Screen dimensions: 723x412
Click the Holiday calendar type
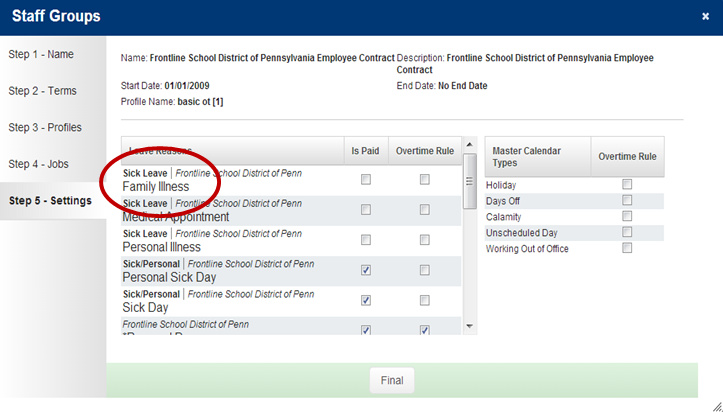click(501, 185)
